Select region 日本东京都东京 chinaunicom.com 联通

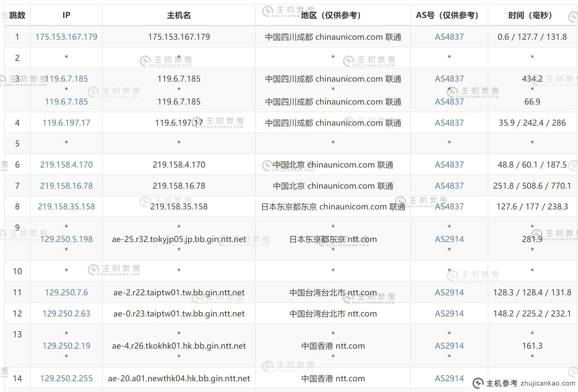pos(333,207)
